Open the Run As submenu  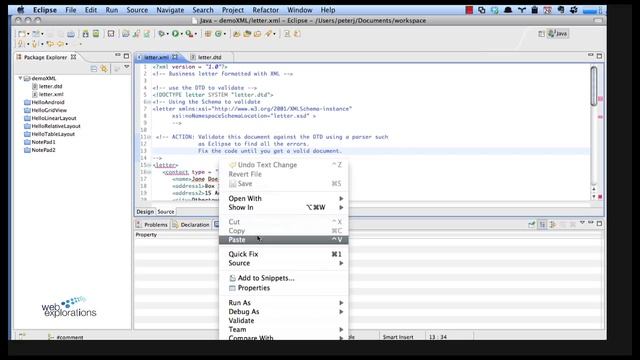click(284, 302)
